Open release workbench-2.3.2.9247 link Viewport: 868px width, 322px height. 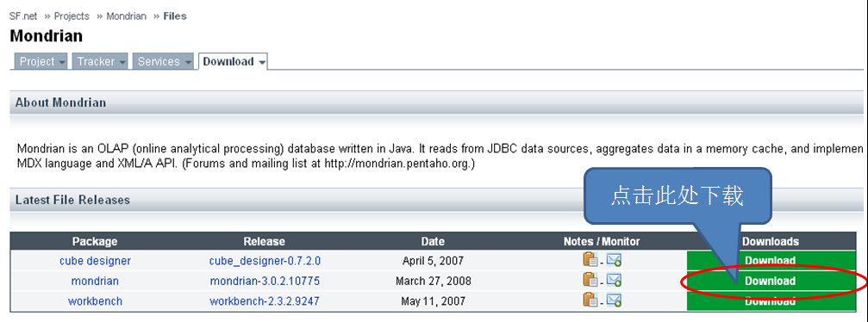(265, 301)
